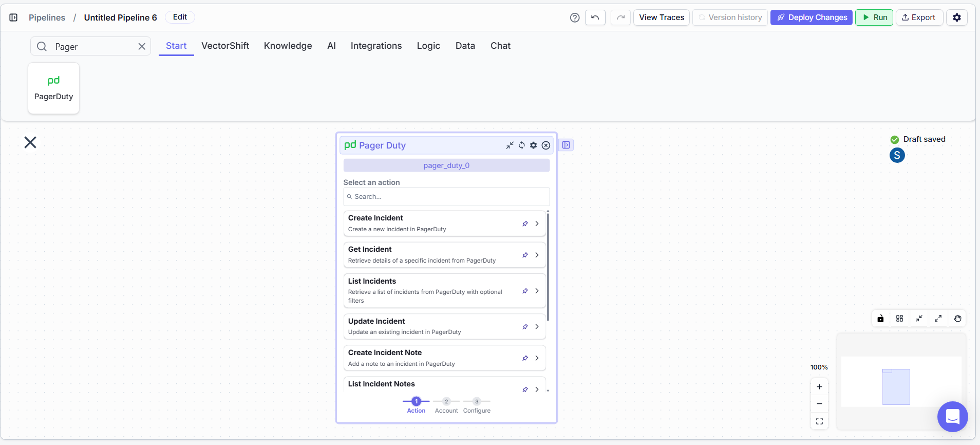Expand Create Incident Note chevron
980x445 pixels.
[537, 358]
